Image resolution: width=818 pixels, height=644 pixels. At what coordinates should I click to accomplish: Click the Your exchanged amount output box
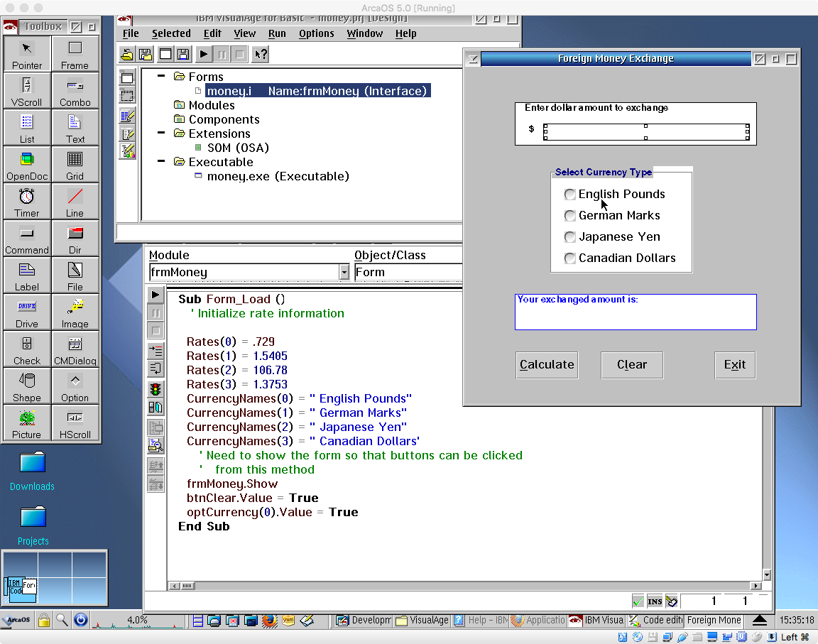point(636,312)
